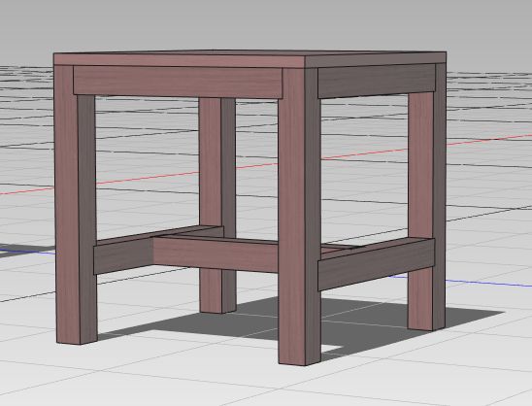Select the stool's top seat front edge
Screen dimensions: 532x406
pyautogui.click(x=180, y=60)
